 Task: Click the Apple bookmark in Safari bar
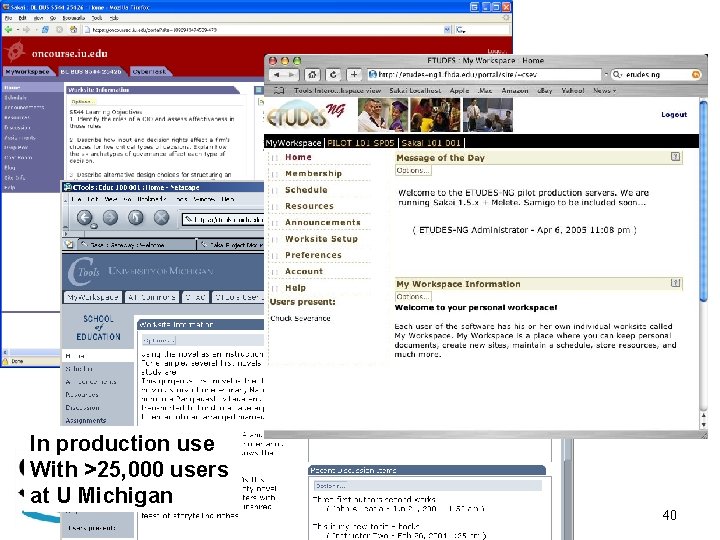[459, 91]
